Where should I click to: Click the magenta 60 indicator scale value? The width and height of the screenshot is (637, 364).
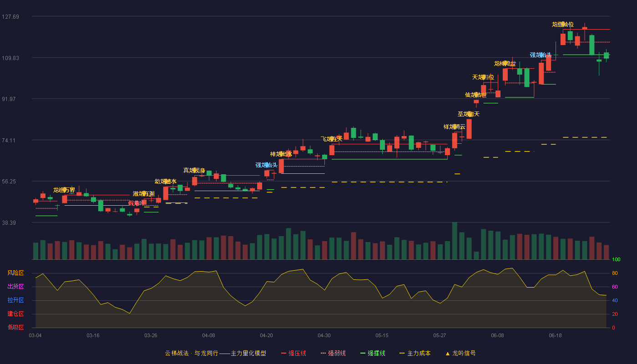615,287
